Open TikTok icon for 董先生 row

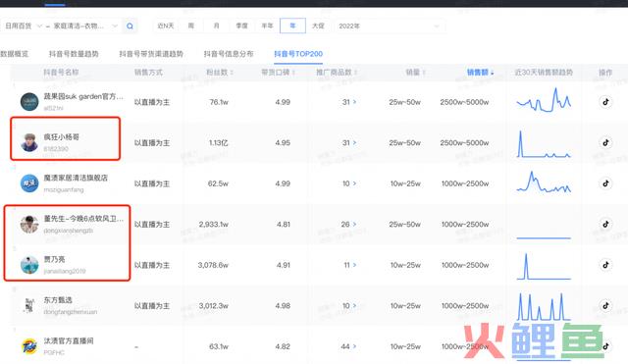[x=605, y=225]
